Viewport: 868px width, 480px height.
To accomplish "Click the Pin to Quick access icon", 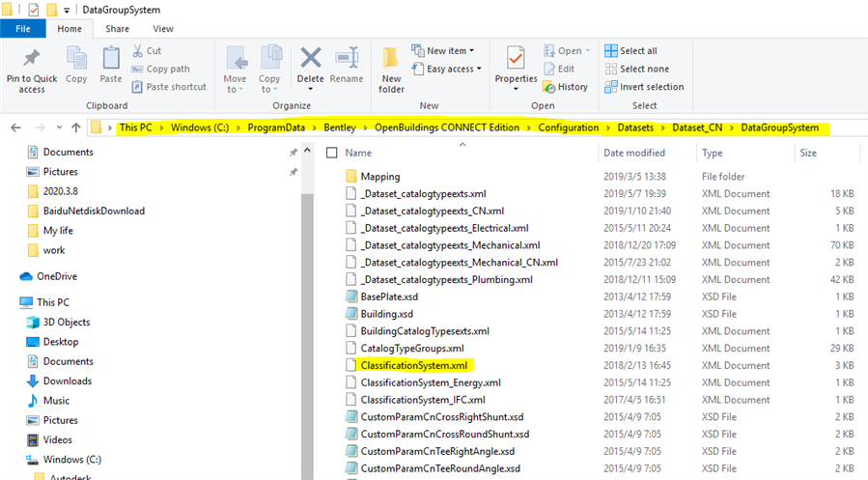I will (32, 58).
